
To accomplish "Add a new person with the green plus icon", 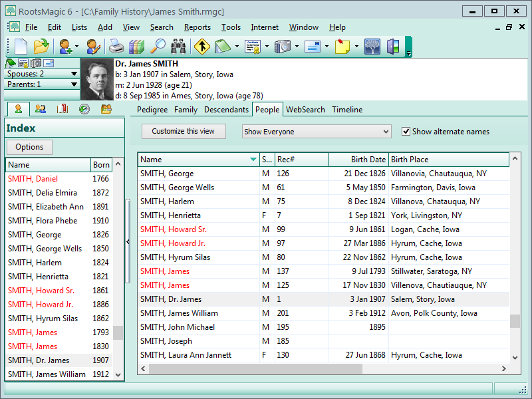I will pyautogui.click(x=64, y=47).
